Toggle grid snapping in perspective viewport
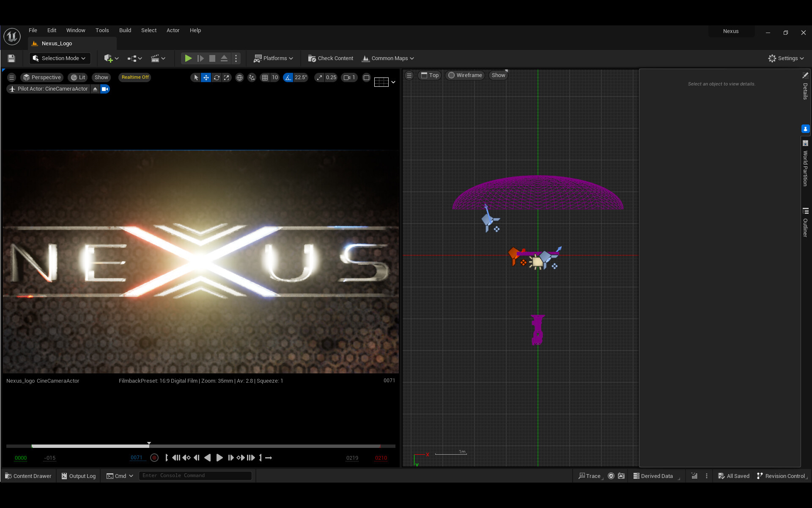This screenshot has height=508, width=812. coord(265,77)
